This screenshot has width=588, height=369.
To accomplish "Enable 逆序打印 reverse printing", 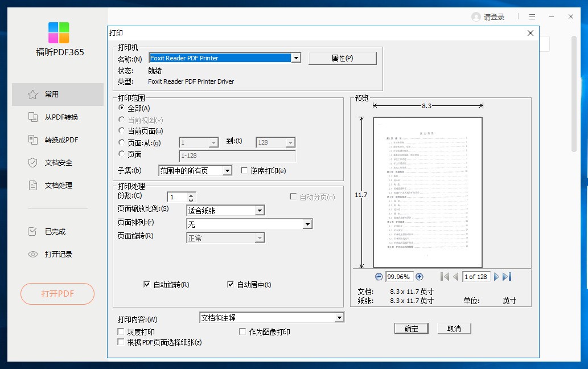I will pos(244,170).
